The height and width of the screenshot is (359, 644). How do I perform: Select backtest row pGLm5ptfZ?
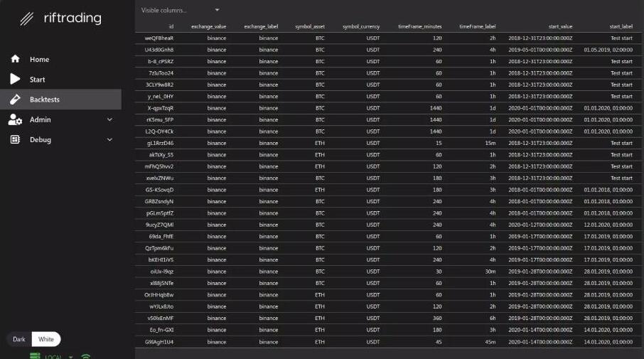tap(388, 213)
